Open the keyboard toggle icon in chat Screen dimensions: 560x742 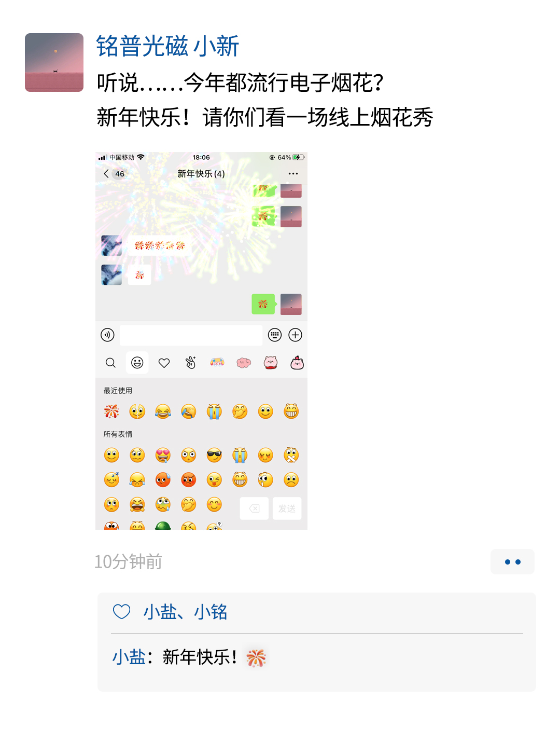[x=274, y=335]
